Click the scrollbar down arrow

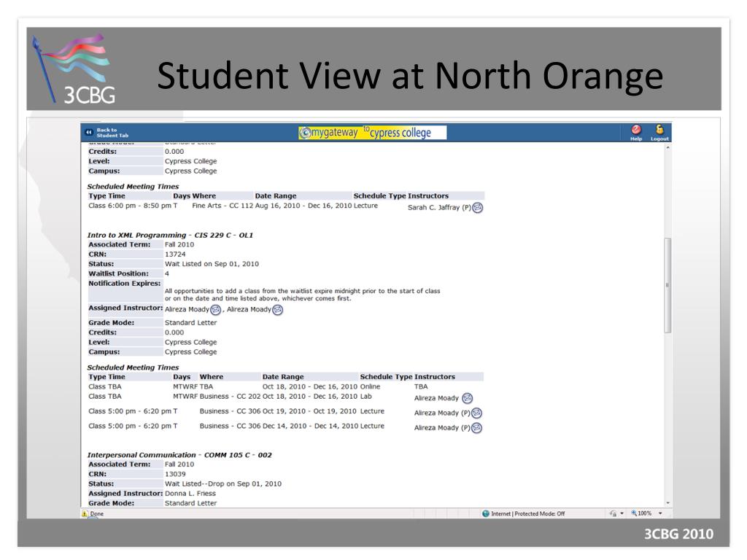[x=668, y=503]
